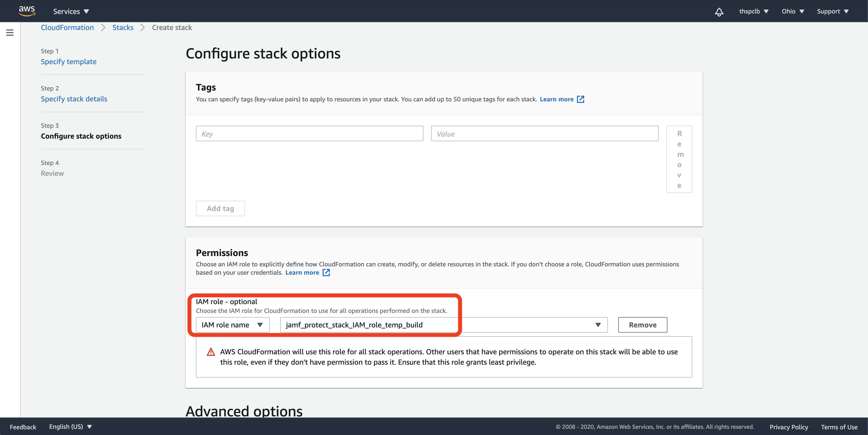Click the AWS logo home icon
Screen dimensions: 868x435
27,11
